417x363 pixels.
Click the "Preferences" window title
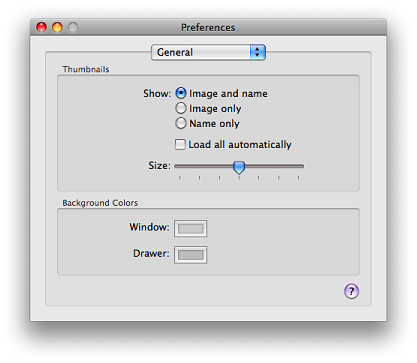[208, 27]
